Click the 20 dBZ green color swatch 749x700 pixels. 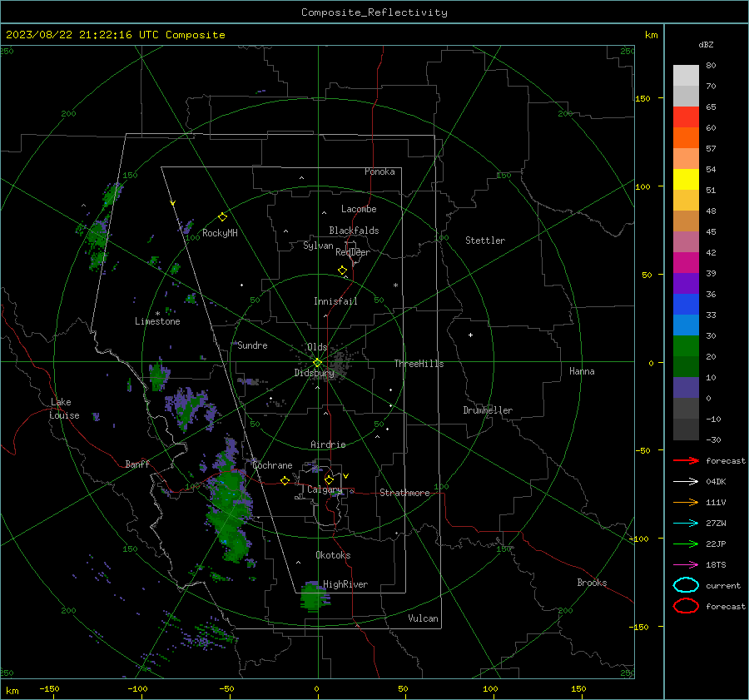coord(686,346)
